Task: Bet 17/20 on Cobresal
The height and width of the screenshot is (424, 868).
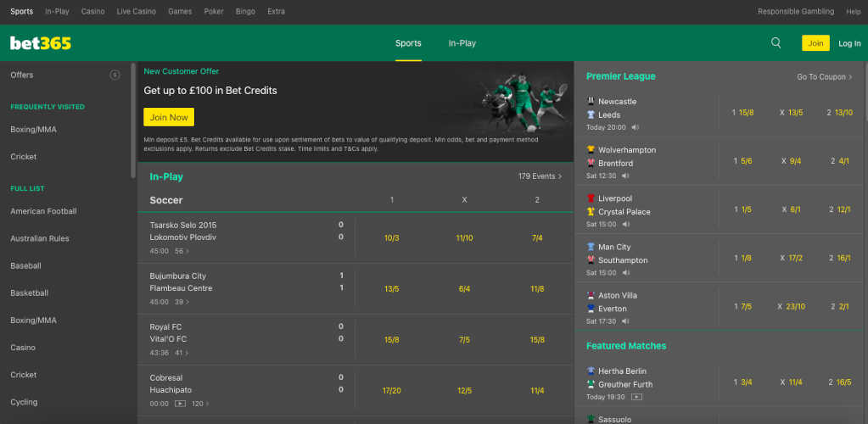Action: [391, 391]
